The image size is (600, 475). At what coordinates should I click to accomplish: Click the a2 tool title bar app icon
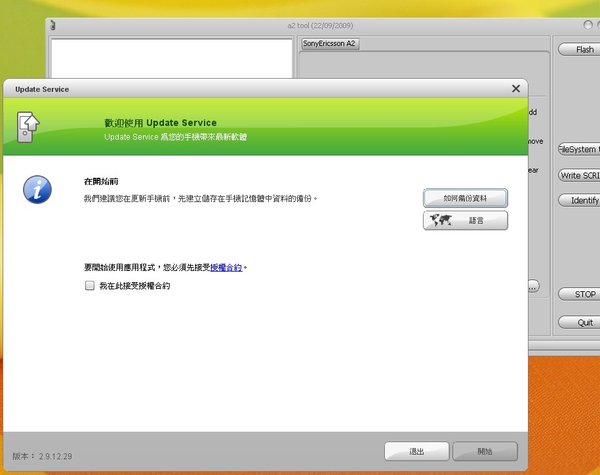tap(53, 25)
